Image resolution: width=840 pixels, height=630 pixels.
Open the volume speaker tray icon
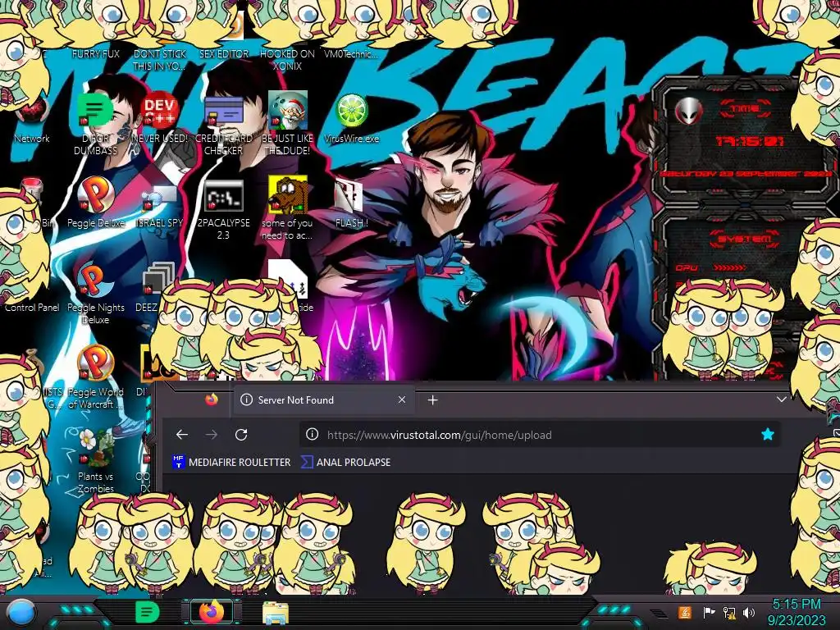tap(749, 612)
